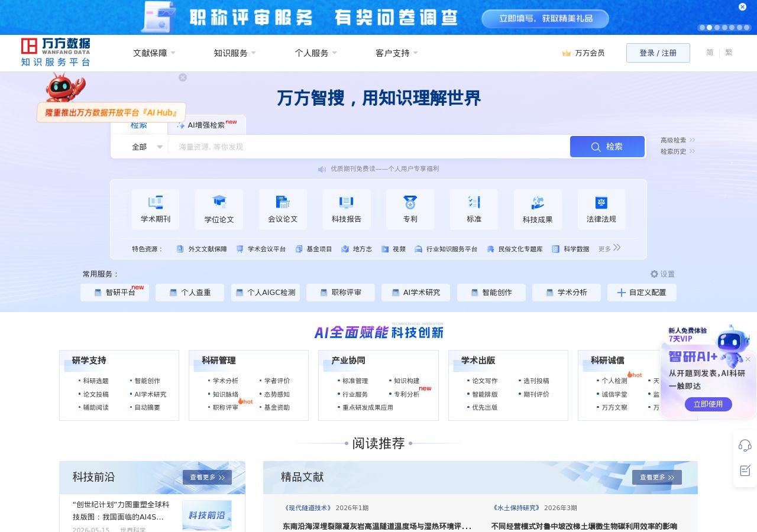The width and height of the screenshot is (757, 532).
Task: Open 外文文献保障 featured resource
Action: coord(202,249)
